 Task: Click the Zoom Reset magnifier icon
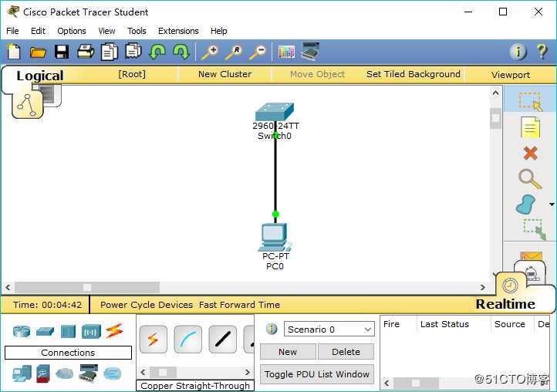tap(234, 52)
